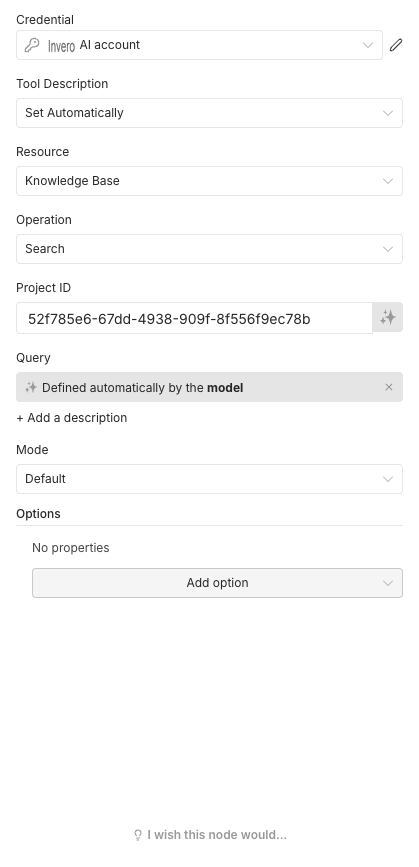Click the Tool Description label
The width and height of the screenshot is (419, 867).
[x=62, y=83]
